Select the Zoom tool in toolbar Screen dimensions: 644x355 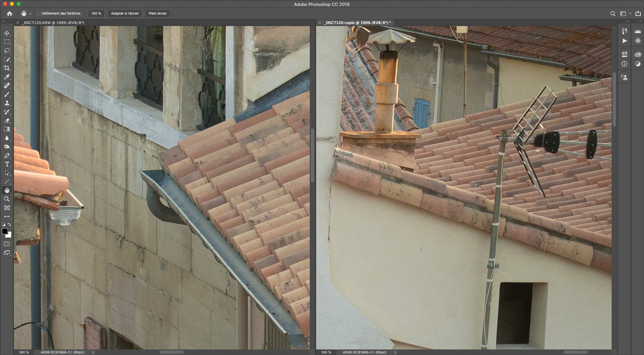click(7, 199)
